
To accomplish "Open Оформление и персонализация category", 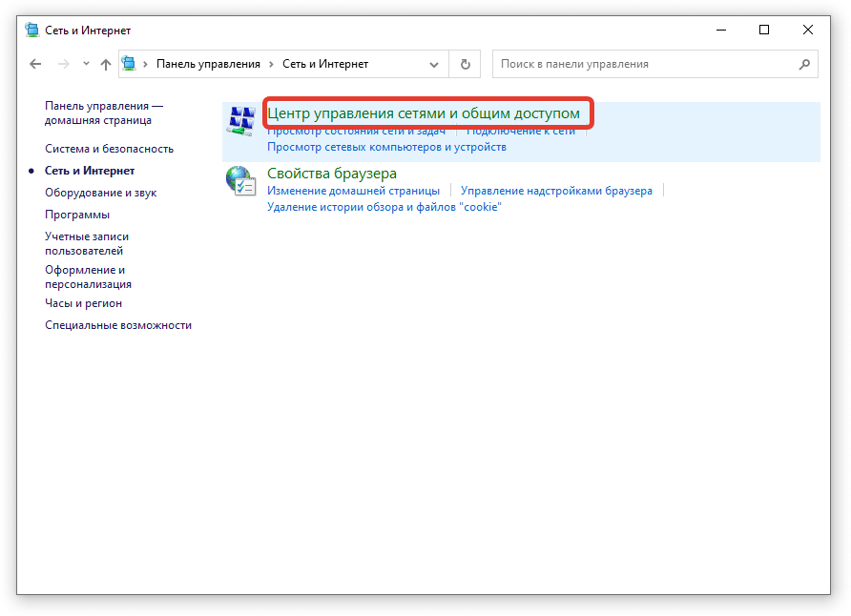I will (88, 277).
